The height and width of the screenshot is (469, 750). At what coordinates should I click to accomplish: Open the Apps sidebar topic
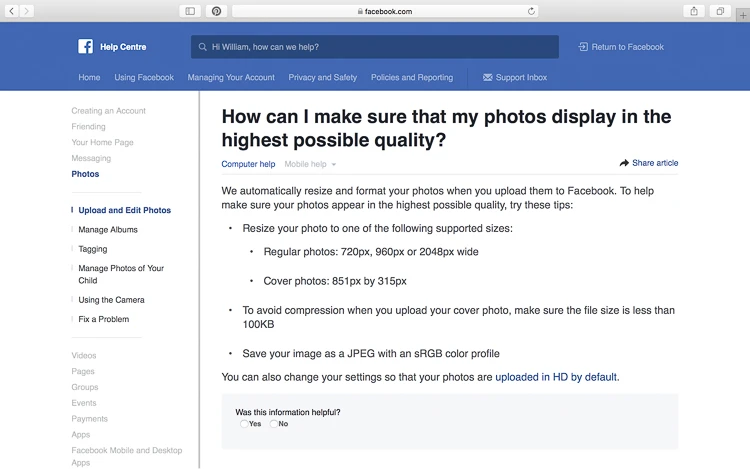(80, 435)
